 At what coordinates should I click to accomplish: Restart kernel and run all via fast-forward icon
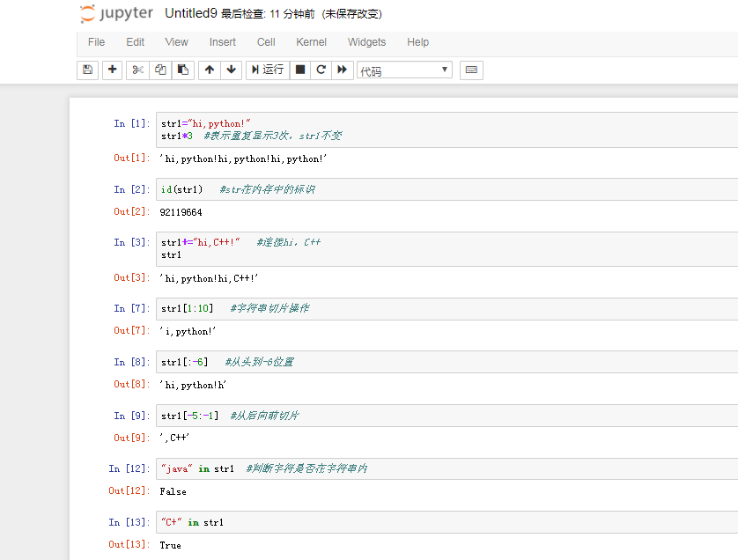point(342,70)
